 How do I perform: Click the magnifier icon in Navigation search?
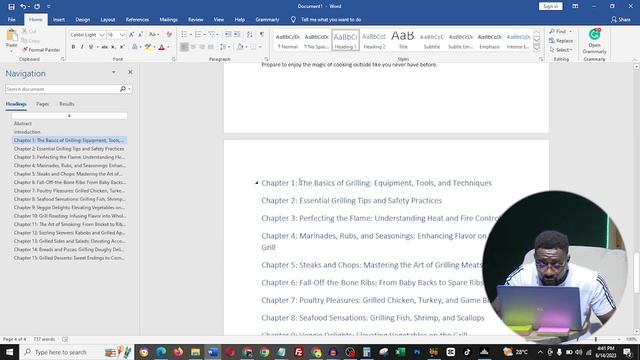point(123,89)
